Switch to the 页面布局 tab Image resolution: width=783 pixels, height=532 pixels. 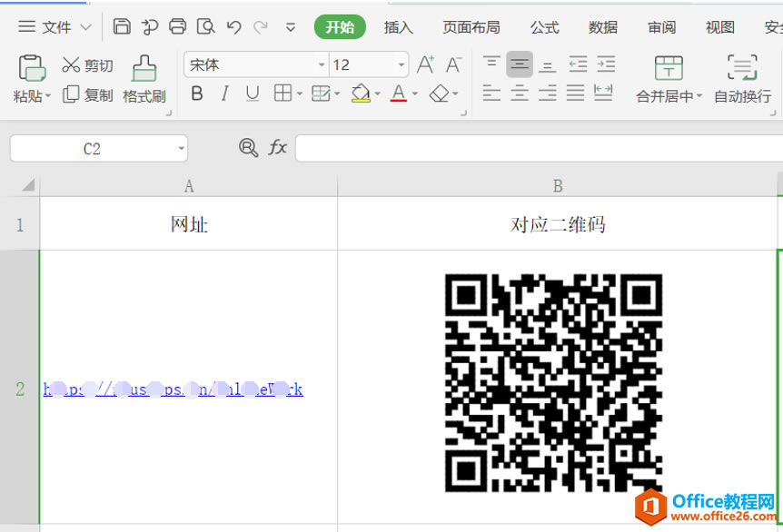point(471,27)
